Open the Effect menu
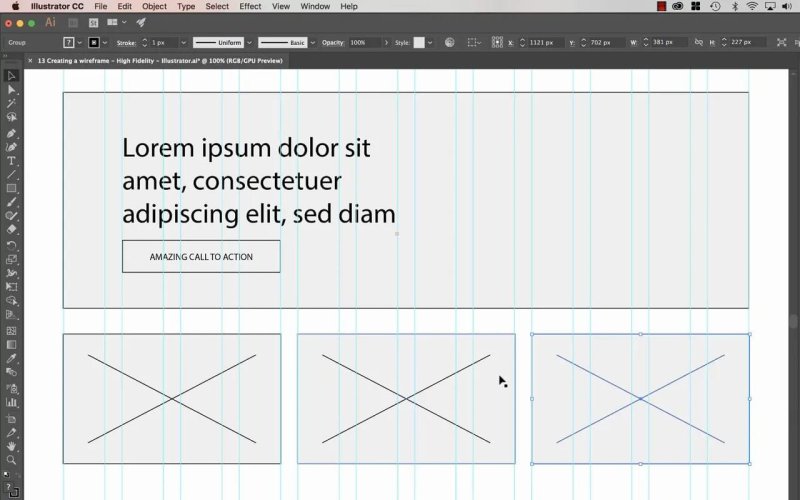 pos(250,7)
